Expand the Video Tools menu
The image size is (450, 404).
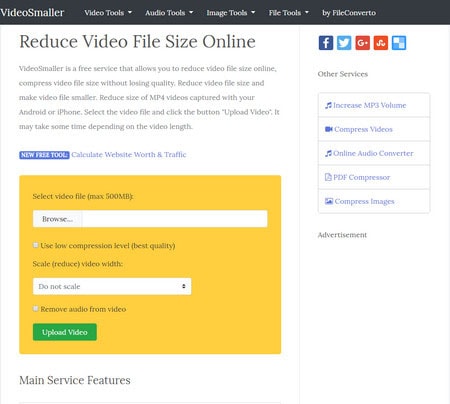(108, 13)
